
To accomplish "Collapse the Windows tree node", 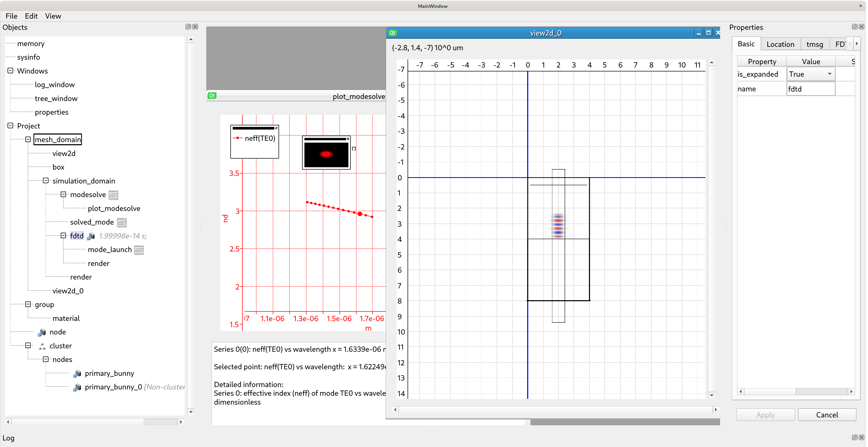I will click(x=10, y=71).
